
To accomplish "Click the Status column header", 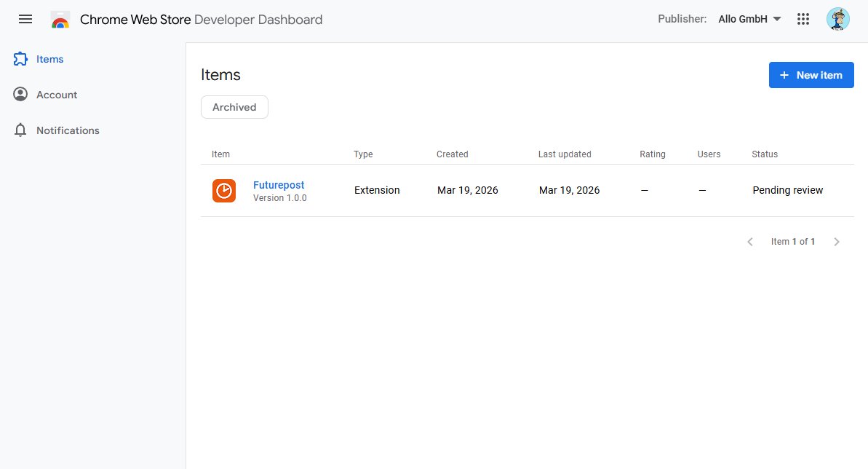I will click(765, 154).
